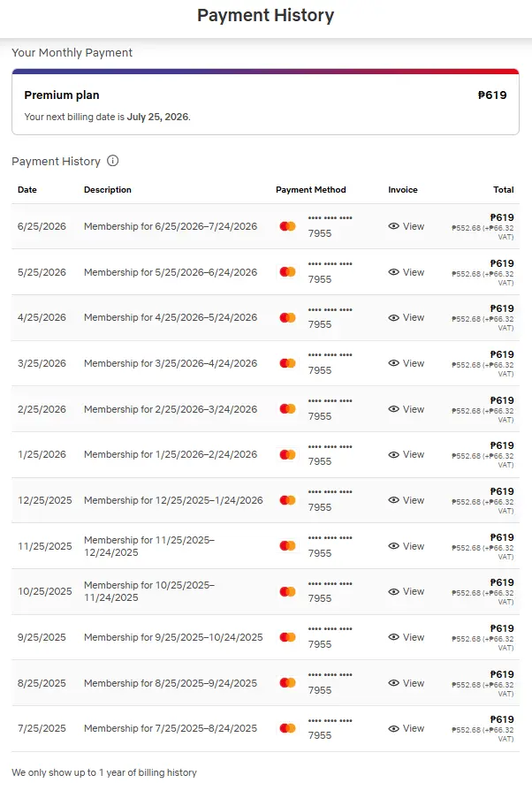532x798 pixels.
Task: Open the View link for 11/25/2025
Action: [407, 546]
